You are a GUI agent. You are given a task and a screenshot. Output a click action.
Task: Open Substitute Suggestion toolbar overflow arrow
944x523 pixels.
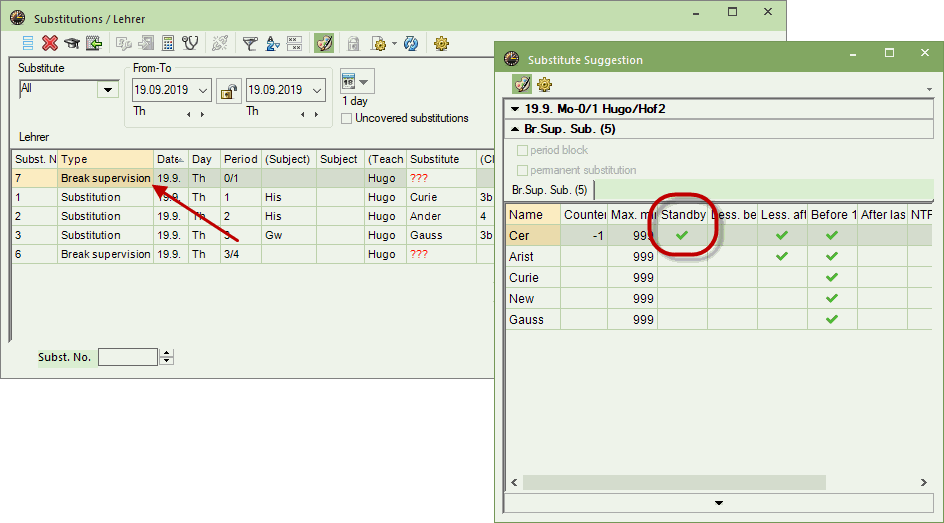pyautogui.click(x=930, y=90)
